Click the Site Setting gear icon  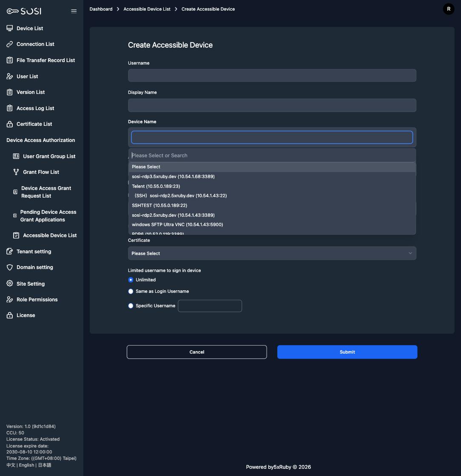tap(10, 283)
